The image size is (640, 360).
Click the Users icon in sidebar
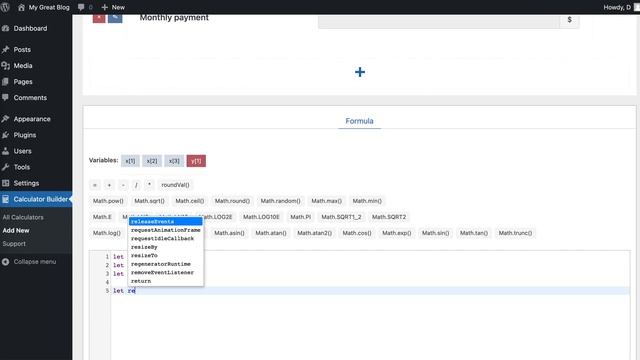pos(6,151)
